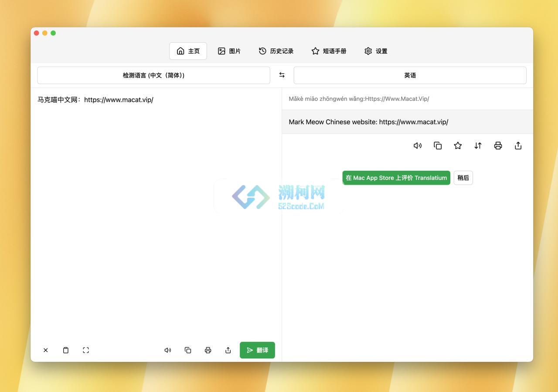Play audio of the source text
Image resolution: width=558 pixels, height=392 pixels.
click(168, 350)
